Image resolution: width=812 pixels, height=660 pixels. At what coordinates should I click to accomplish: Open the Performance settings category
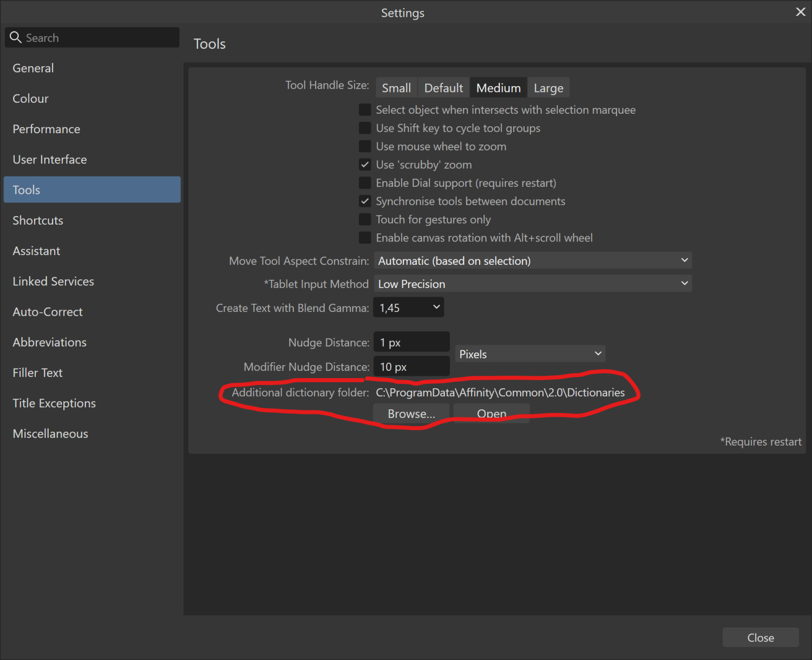[47, 129]
